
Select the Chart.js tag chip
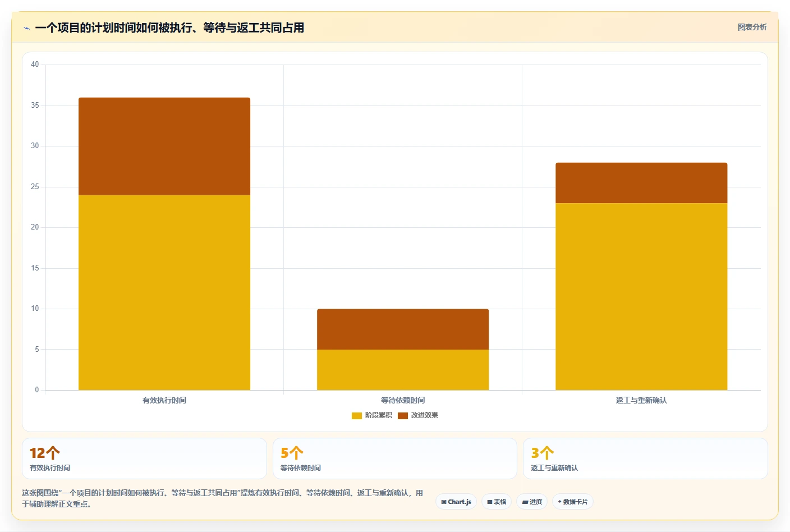coord(456,502)
